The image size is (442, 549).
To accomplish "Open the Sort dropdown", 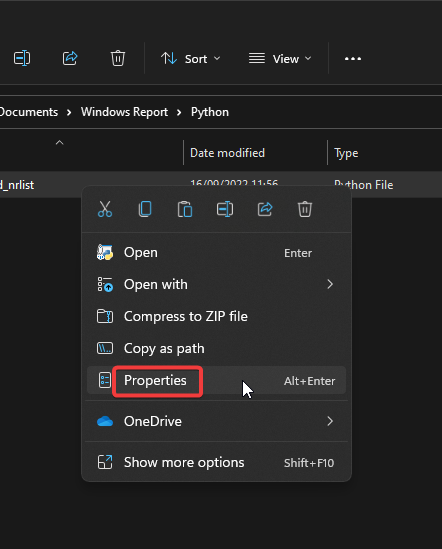I will (x=191, y=59).
